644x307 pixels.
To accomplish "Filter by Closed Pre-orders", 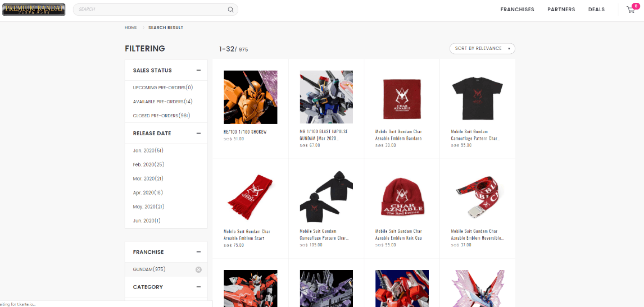I will coord(161,116).
